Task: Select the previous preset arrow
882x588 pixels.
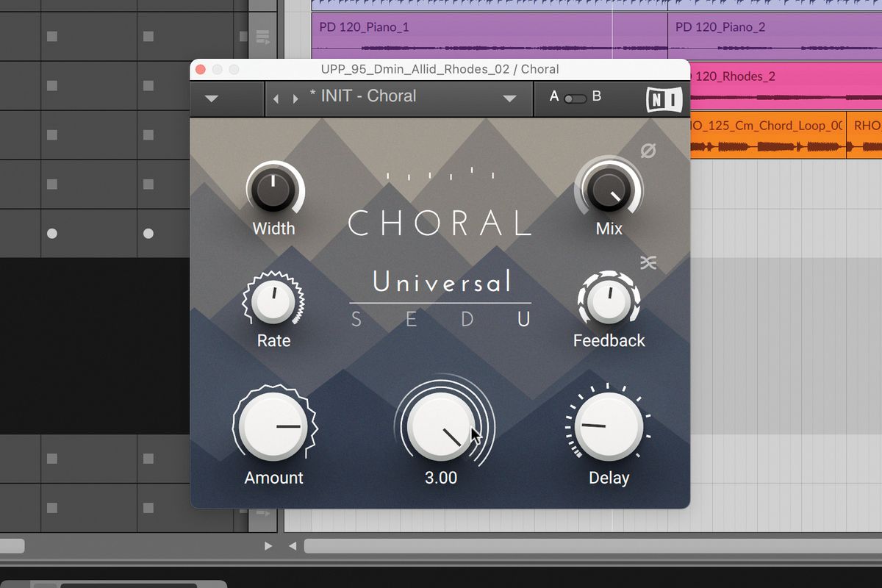Action: 276,97
